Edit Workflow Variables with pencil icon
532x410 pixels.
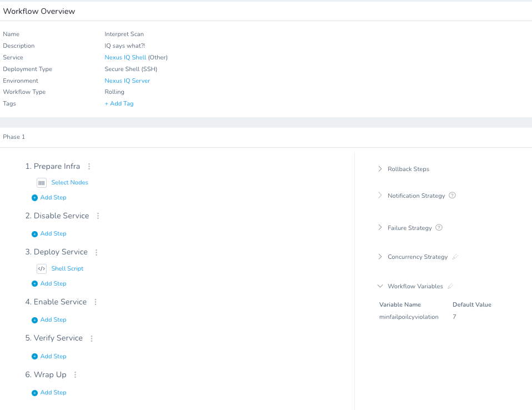coord(450,286)
